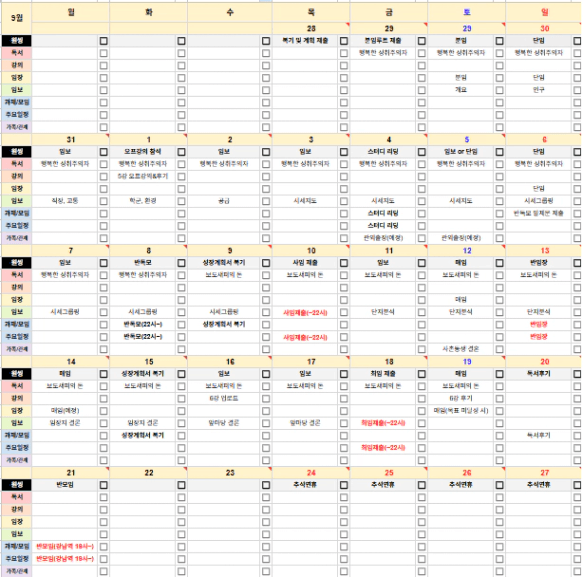This screenshot has width=583, height=577.
Task: Tick the 5강 오프강의&후기 checkbox on day 1
Action: [x=181, y=176]
